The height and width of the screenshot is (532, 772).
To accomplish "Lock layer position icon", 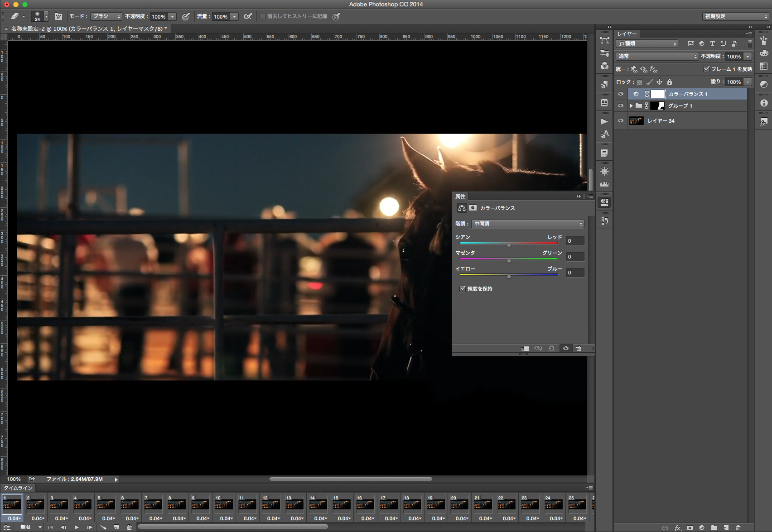I will point(660,82).
